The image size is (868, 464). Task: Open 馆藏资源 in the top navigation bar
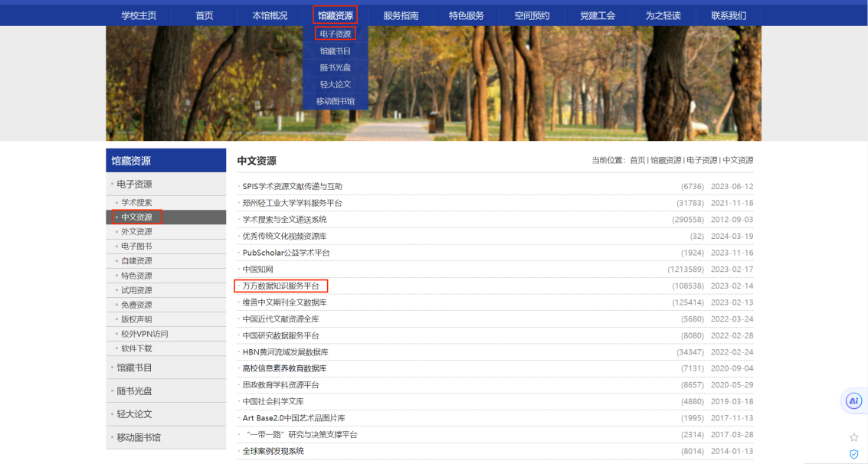tap(336, 15)
